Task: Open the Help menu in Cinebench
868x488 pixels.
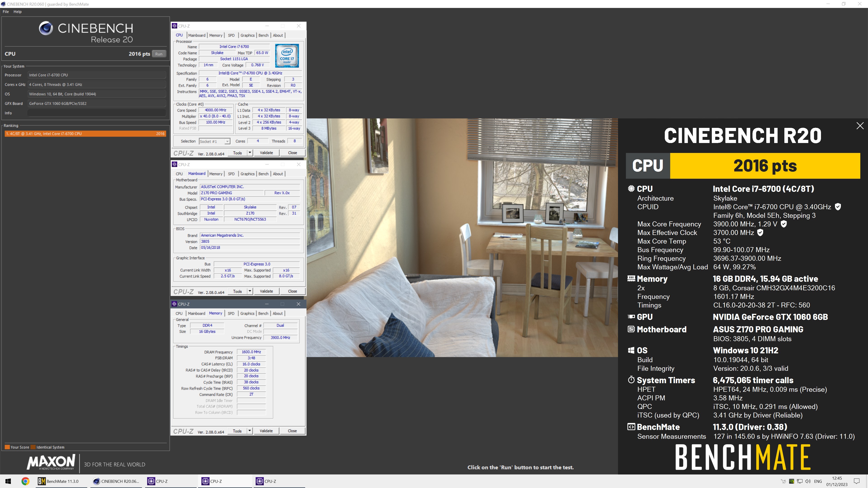Action: click(18, 12)
